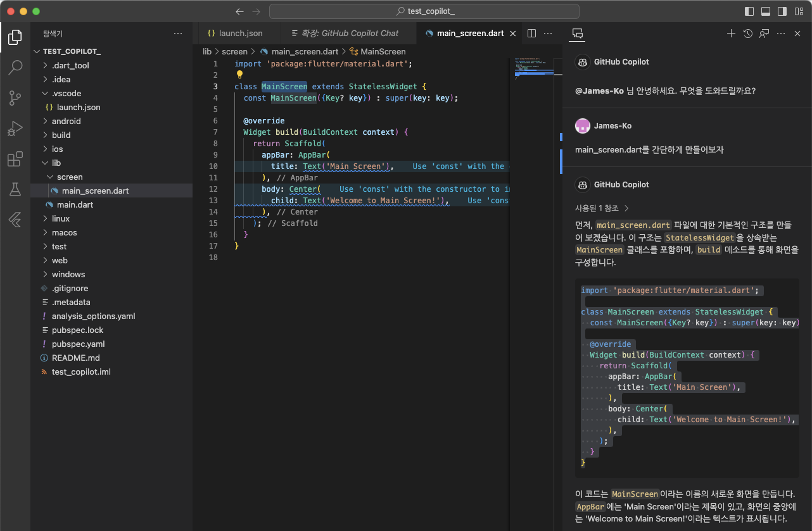812x531 pixels.
Task: Open the Search view in activity bar
Action: 15,67
